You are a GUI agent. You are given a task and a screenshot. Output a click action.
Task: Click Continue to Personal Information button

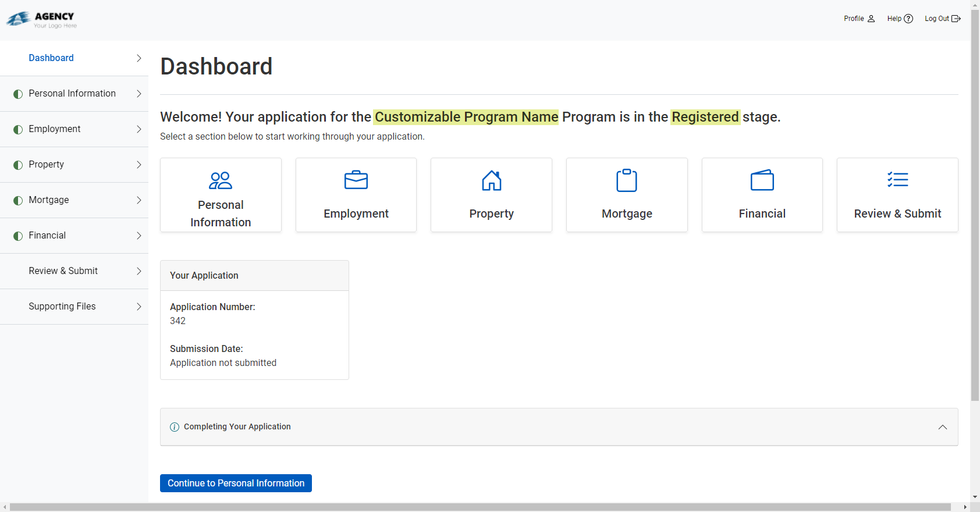pyautogui.click(x=236, y=483)
